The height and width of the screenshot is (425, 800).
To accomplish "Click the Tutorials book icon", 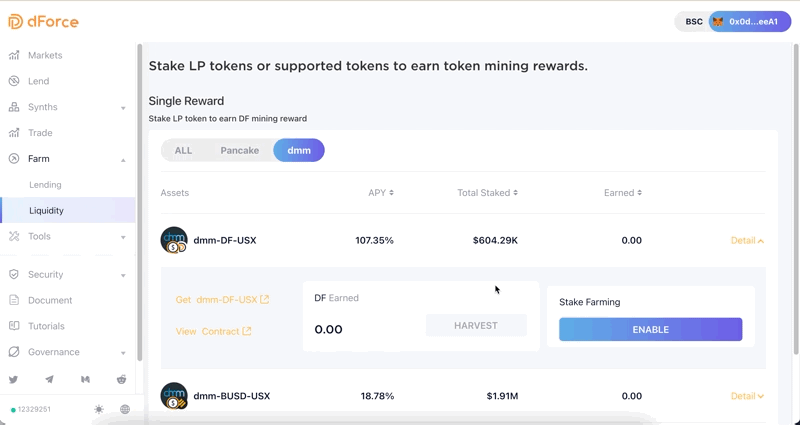I will [x=14, y=326].
